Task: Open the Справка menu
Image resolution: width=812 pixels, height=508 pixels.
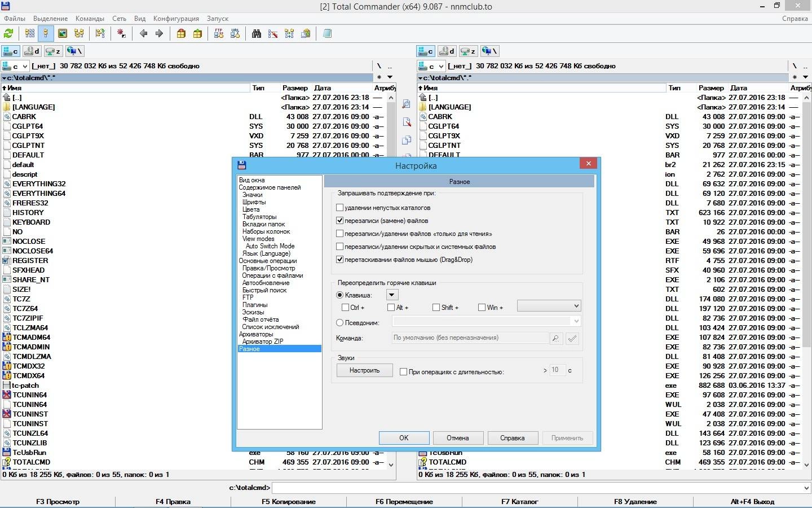Action: pyautogui.click(x=795, y=19)
